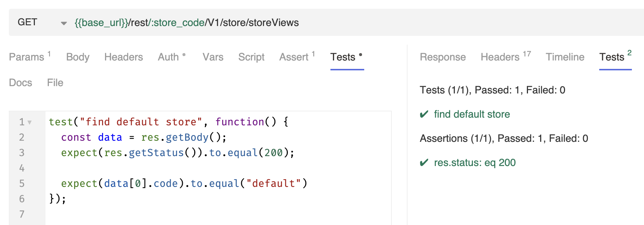Image resolution: width=644 pixels, height=225 pixels.
Task: Click the assertion 'res.status: eq 200'
Action: [475, 163]
